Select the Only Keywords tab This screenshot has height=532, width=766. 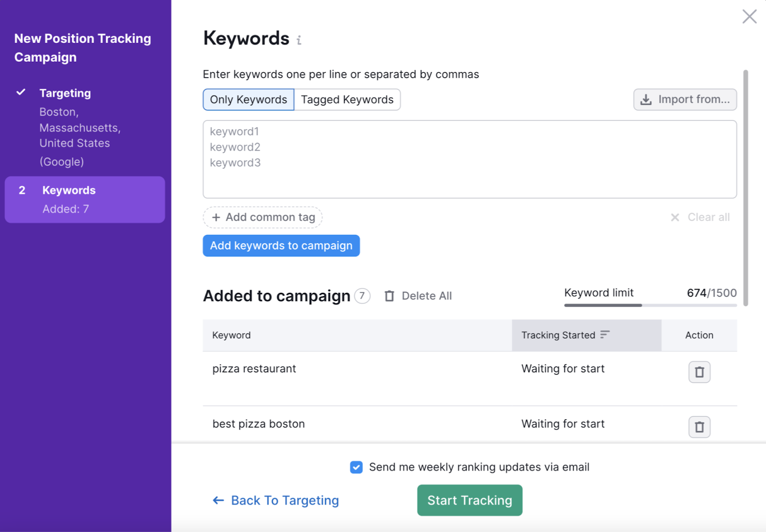point(248,100)
